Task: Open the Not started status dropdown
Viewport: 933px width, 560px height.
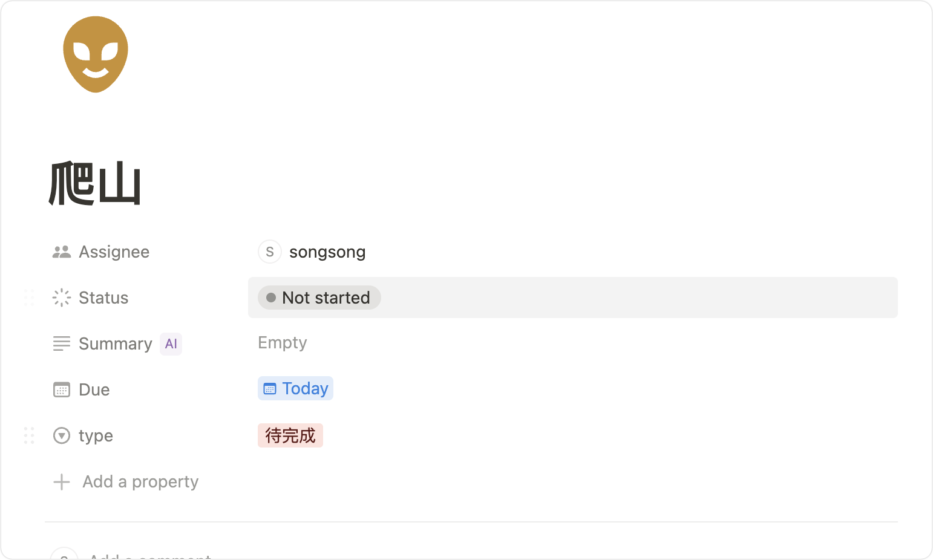Action: (x=319, y=298)
